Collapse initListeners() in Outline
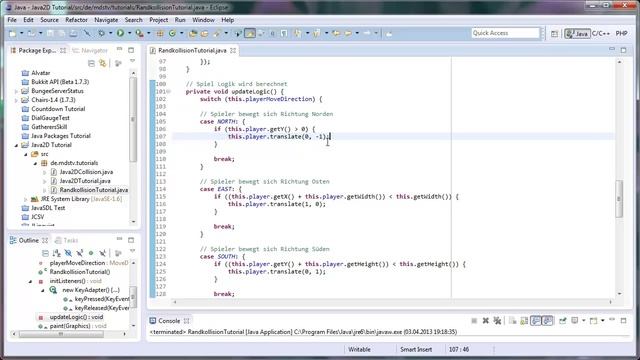This screenshot has width=640, height=360. click(x=30, y=281)
